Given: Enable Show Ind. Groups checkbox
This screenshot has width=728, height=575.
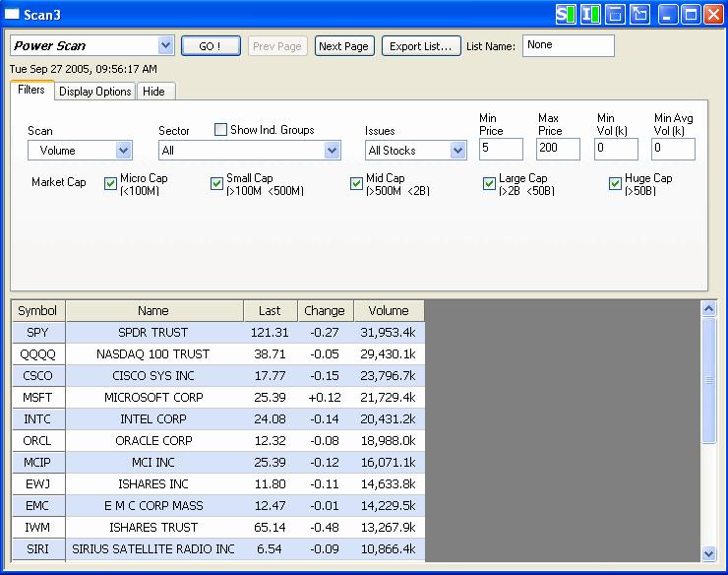Looking at the screenshot, I should 221,130.
